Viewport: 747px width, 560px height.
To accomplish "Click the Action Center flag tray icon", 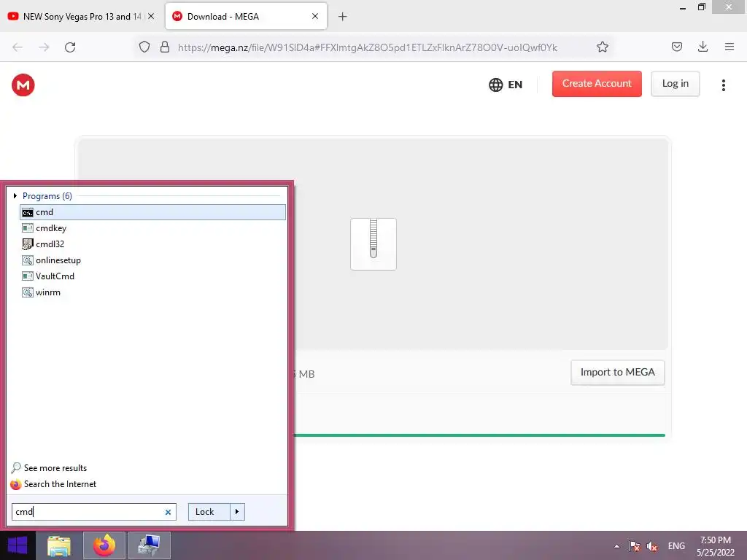I will click(634, 546).
